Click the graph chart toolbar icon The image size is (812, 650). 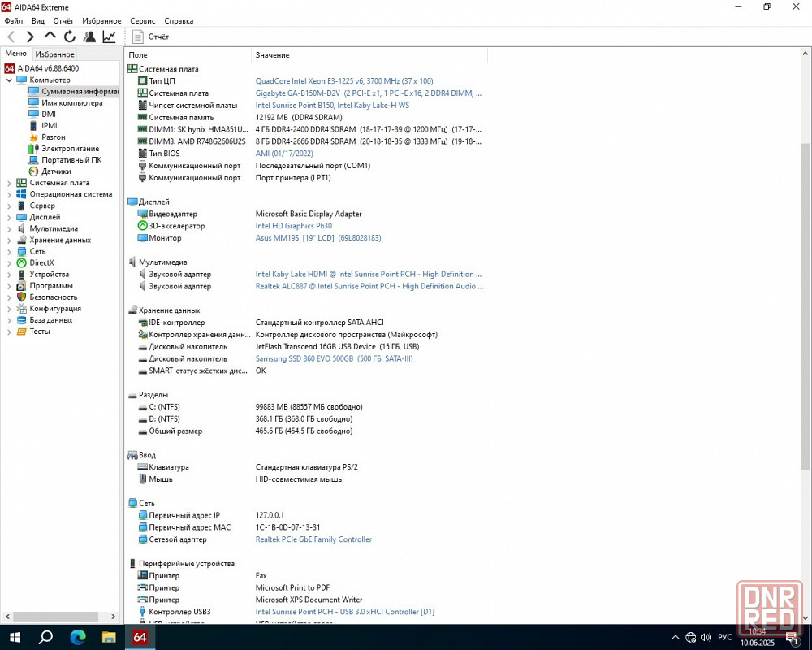tap(109, 37)
